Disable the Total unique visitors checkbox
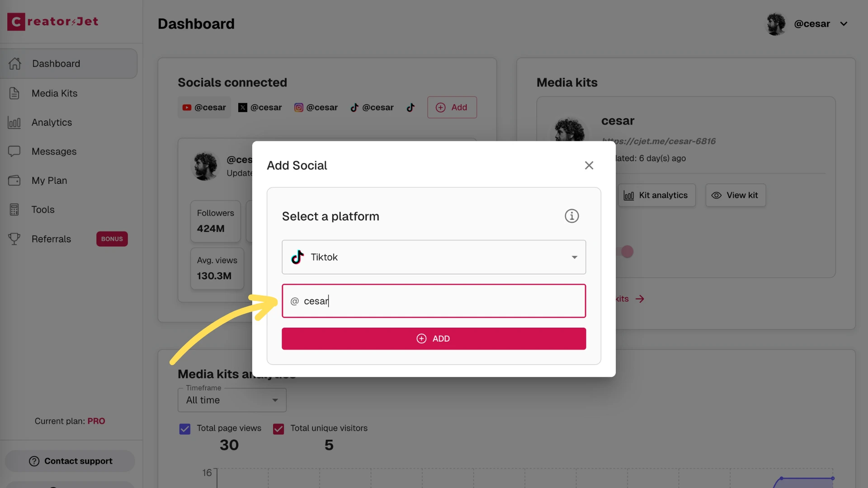The image size is (868, 488). point(278,428)
